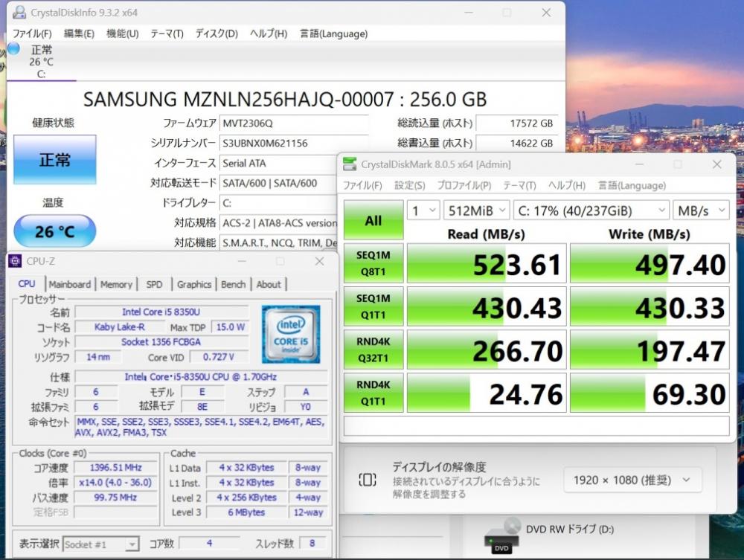The height and width of the screenshot is (560, 744).
Task: Click the firmware field MVT2306Q
Action: 294,123
